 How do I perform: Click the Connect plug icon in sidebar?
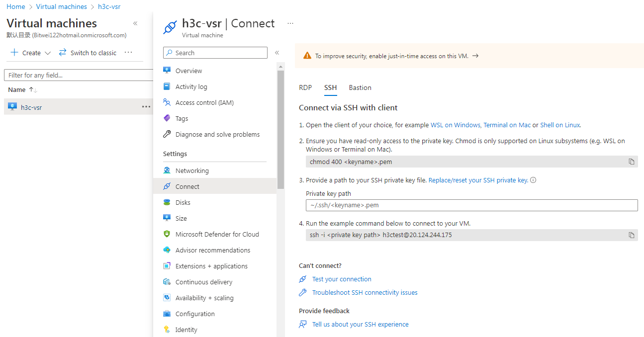coord(167,186)
